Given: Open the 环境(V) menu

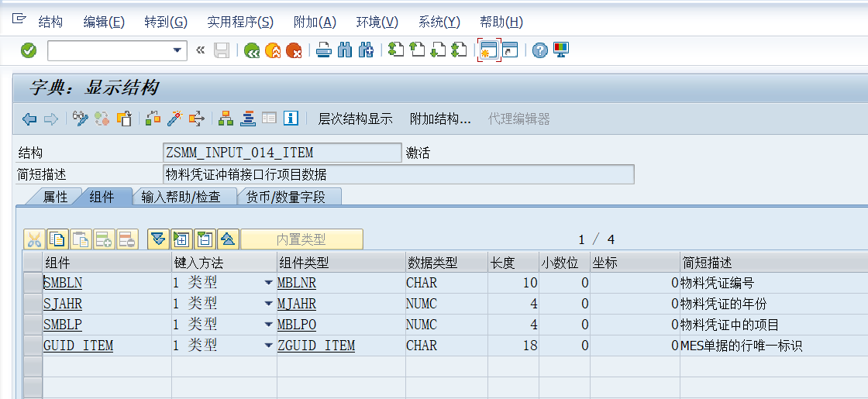Looking at the screenshot, I should coord(377,22).
